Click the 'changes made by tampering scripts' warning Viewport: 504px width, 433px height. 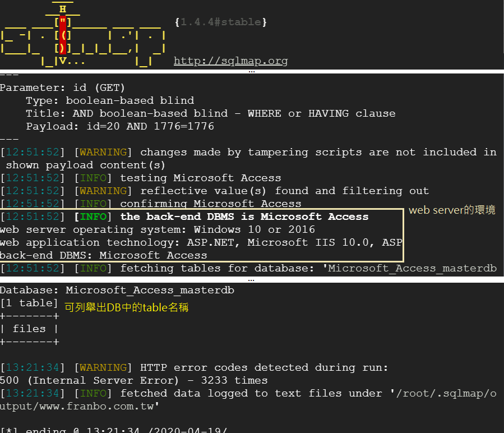(248, 152)
